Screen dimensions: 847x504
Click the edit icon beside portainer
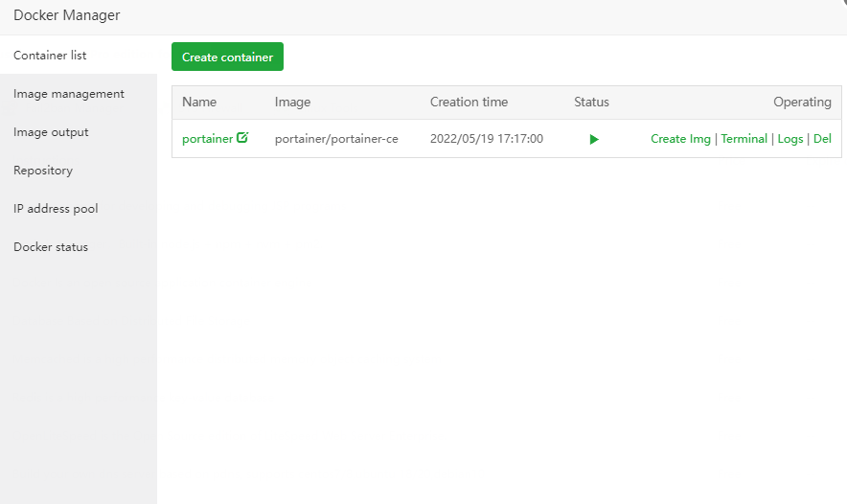pos(242,138)
